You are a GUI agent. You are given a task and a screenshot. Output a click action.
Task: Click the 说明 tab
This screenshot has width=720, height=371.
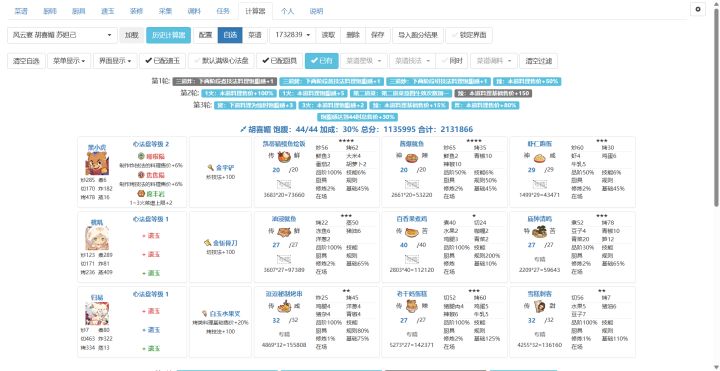(x=316, y=11)
